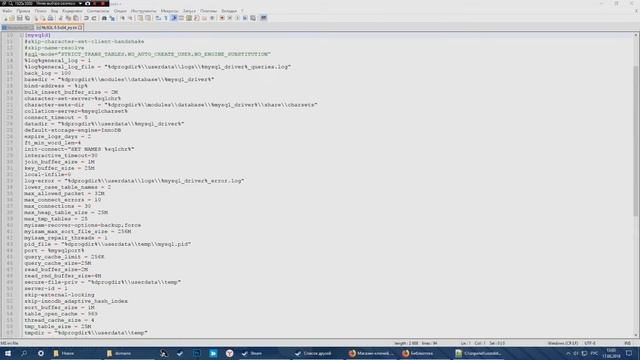
Task: Create a new document with the New toolbar icon
Action: point(5,18)
